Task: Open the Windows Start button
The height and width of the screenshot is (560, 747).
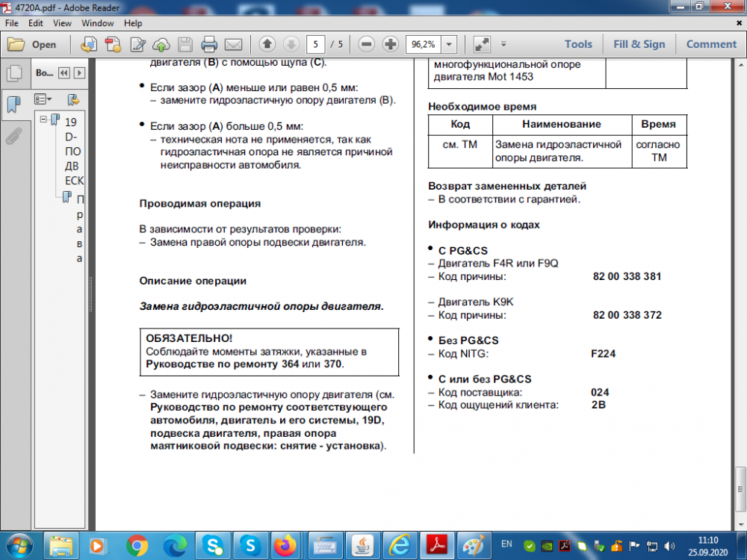Action: [19, 546]
